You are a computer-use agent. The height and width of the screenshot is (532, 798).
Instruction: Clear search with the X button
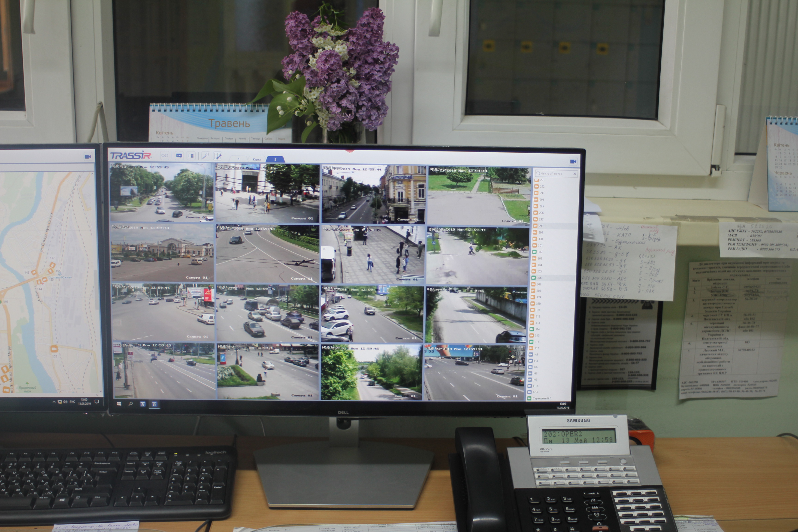574,174
